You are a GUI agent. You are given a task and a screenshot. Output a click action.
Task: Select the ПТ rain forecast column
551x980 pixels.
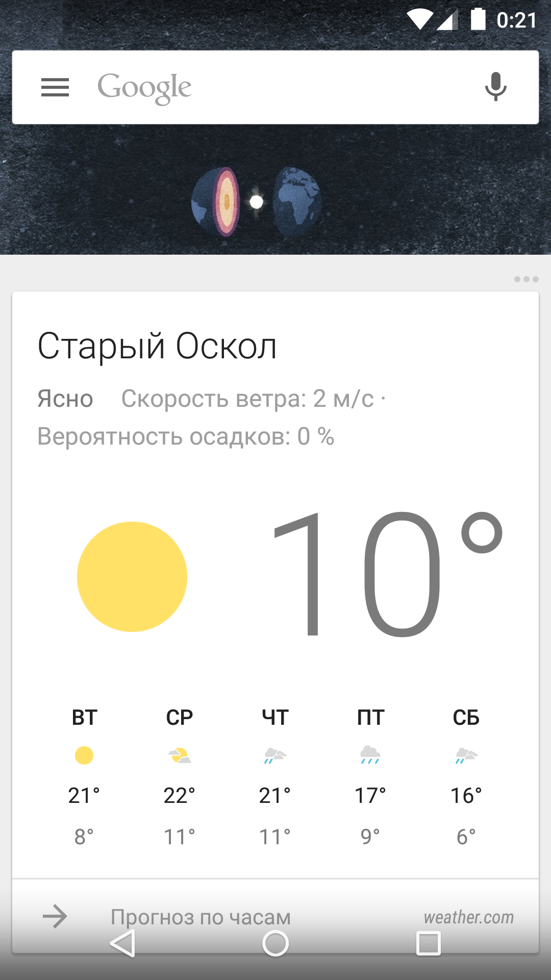click(x=370, y=777)
